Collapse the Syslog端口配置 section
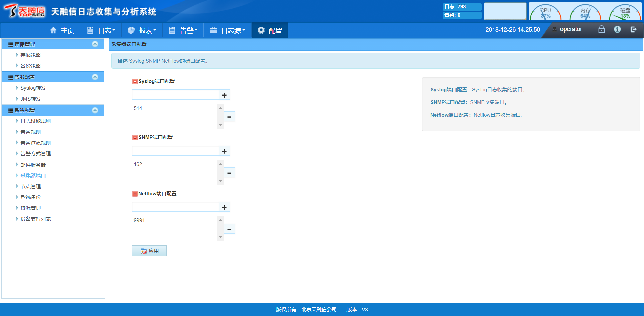 click(x=135, y=81)
